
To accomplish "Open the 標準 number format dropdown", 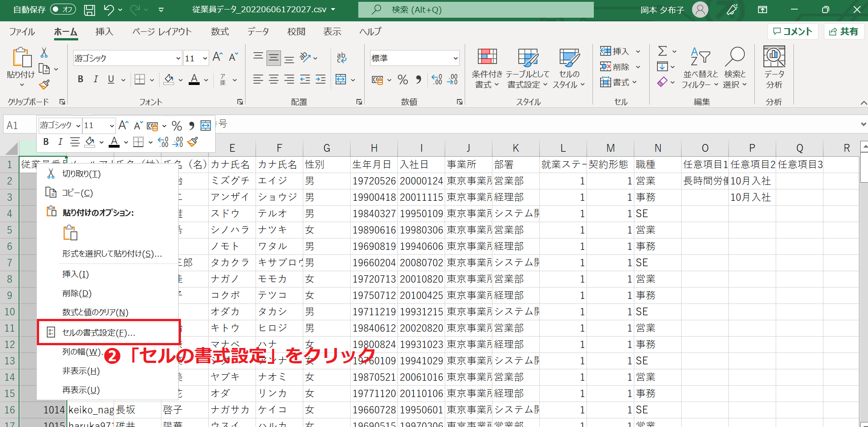I will (455, 58).
